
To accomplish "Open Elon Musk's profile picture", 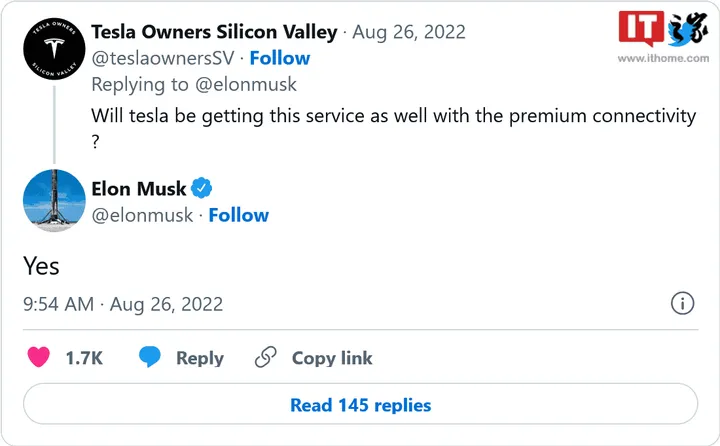I will pos(53,201).
